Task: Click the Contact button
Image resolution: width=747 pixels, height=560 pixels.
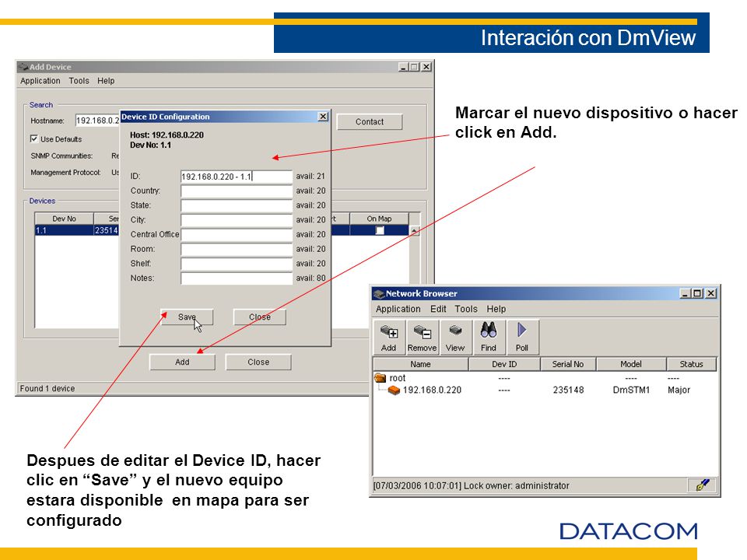Action: tap(369, 122)
